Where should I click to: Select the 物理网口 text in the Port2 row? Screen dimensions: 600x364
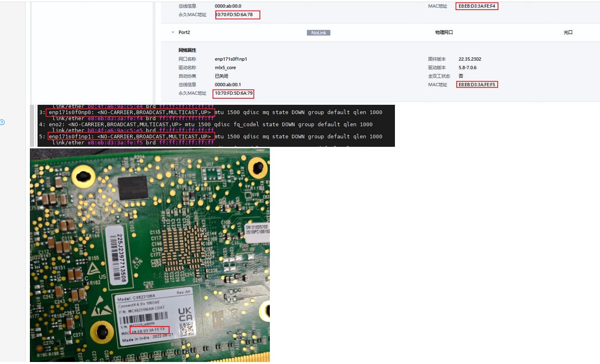(444, 32)
